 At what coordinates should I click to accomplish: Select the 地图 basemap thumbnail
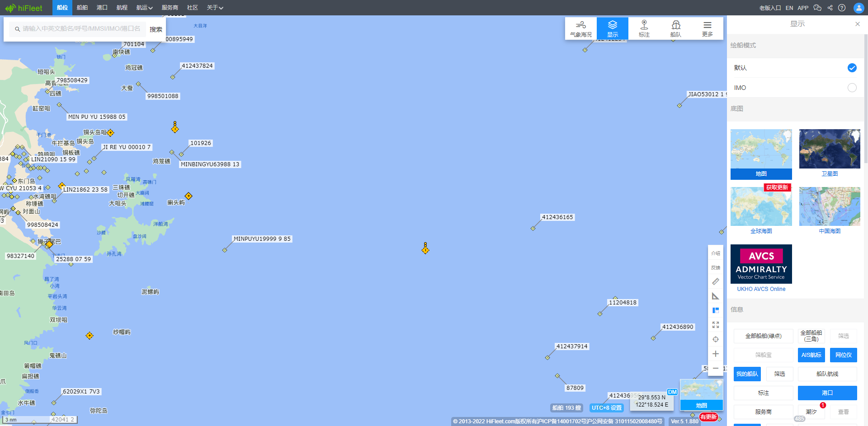point(761,154)
